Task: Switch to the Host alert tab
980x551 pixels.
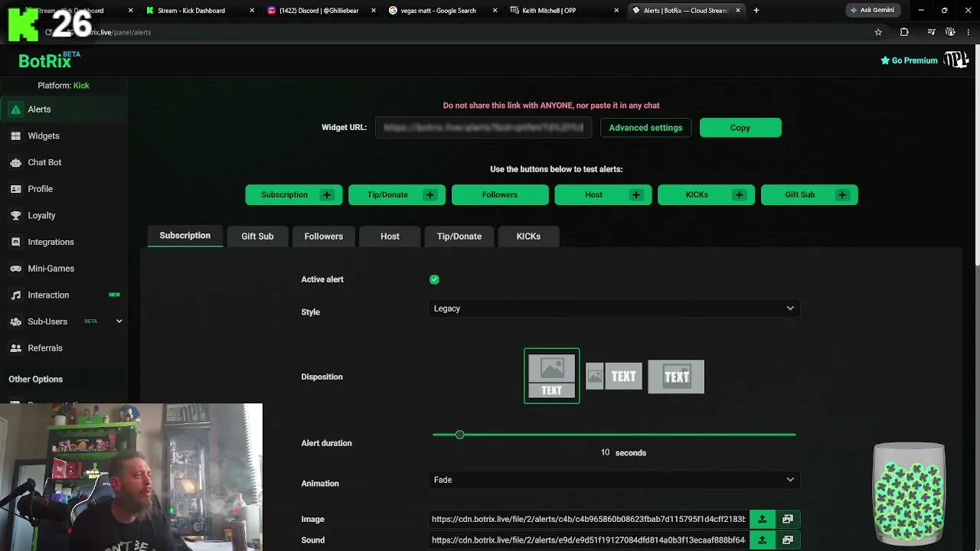Action: coord(390,236)
